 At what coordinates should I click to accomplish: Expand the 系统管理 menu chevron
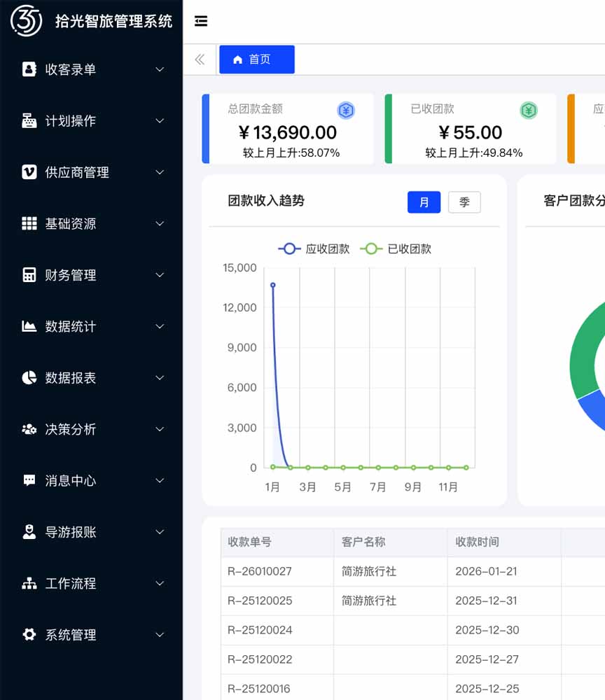coord(160,634)
